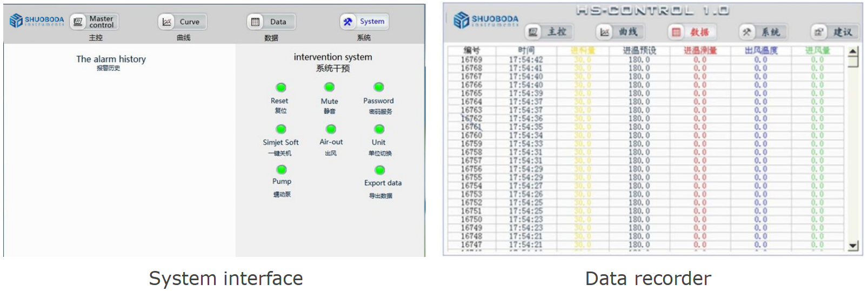Click the 主控 monitor icon in data recorder

(533, 32)
